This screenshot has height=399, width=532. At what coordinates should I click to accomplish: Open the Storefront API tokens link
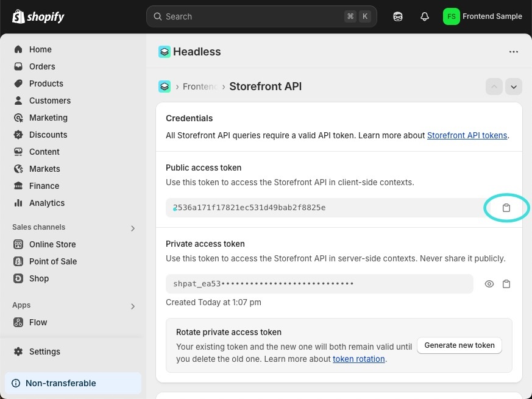467,135
